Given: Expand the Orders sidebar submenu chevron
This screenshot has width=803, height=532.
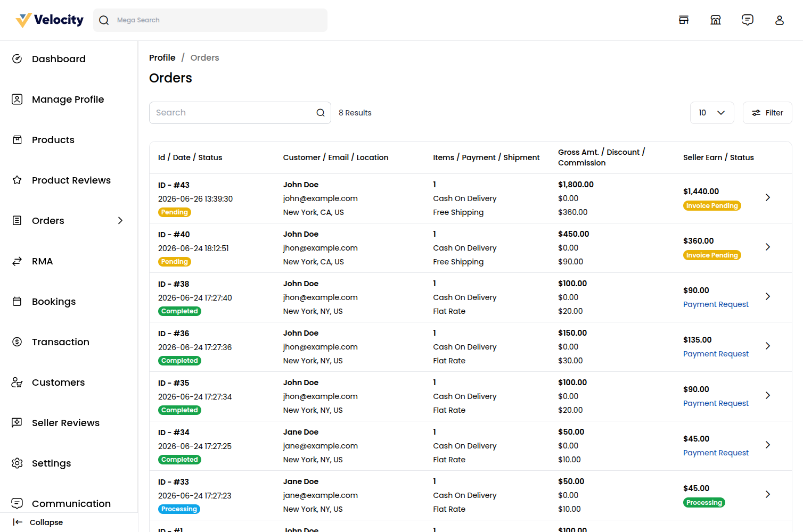Looking at the screenshot, I should pos(120,221).
